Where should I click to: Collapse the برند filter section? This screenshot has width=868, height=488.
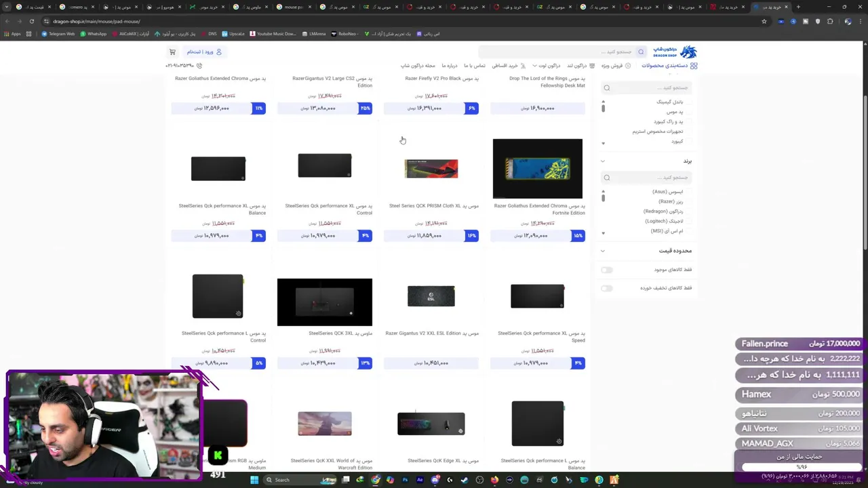coord(603,161)
